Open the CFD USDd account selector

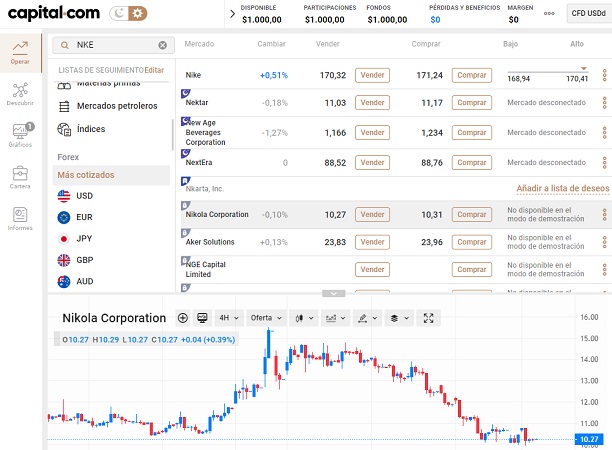tap(589, 13)
